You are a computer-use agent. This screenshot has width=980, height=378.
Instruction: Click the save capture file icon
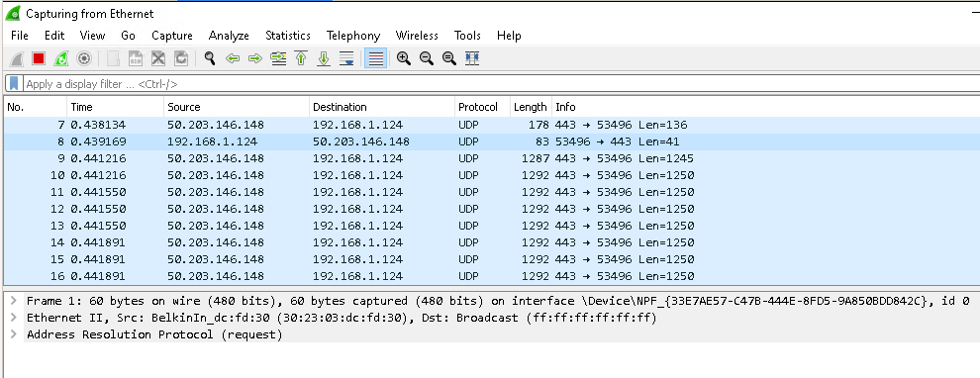(x=136, y=58)
